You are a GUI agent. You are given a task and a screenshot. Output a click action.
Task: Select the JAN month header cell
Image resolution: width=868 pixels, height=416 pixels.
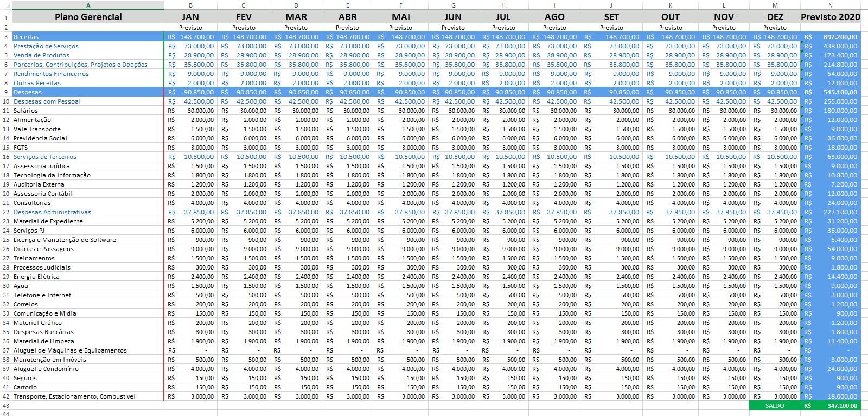[190, 17]
